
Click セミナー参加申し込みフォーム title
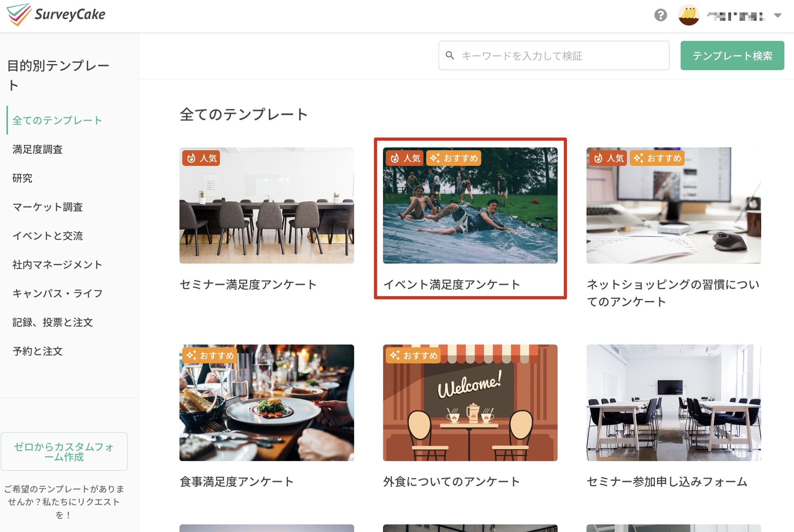(667, 482)
